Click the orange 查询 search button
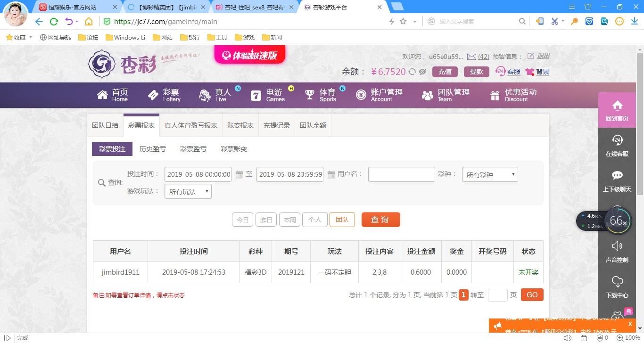 [380, 219]
